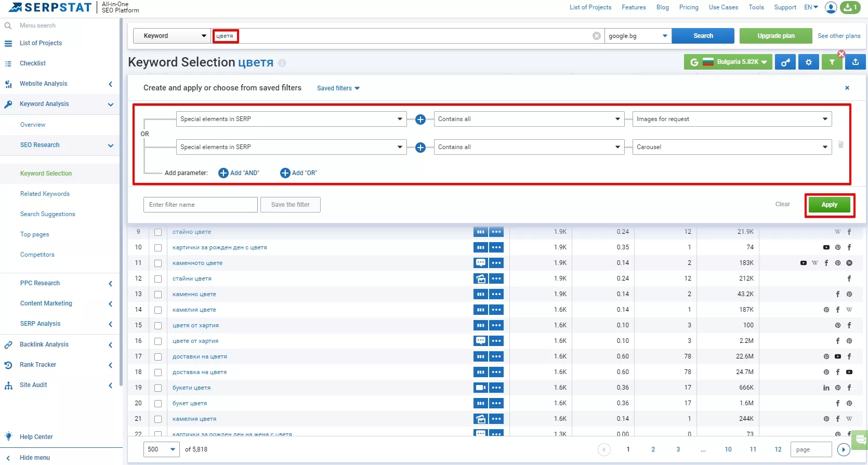Click the page number input box
Screen dimensions: 868x465
point(811,449)
